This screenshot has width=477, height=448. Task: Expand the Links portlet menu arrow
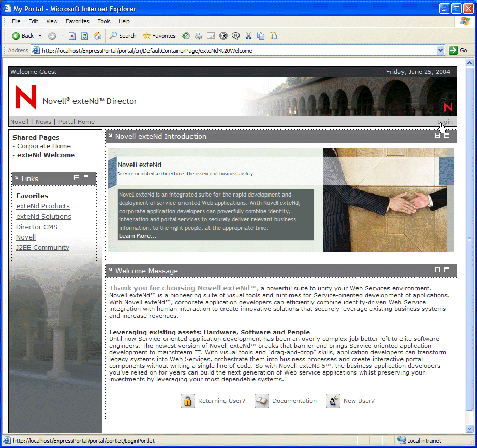[17, 178]
